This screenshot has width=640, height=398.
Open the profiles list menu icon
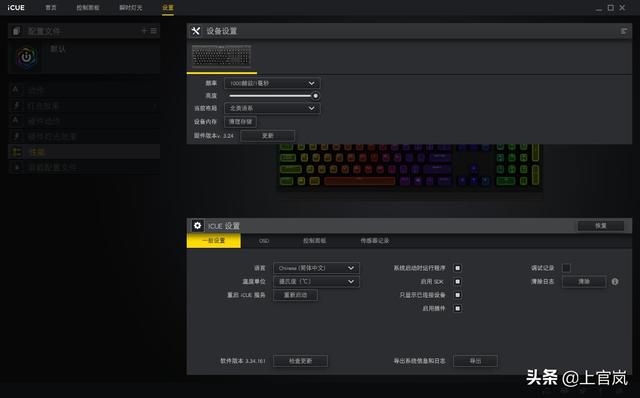pos(153,31)
